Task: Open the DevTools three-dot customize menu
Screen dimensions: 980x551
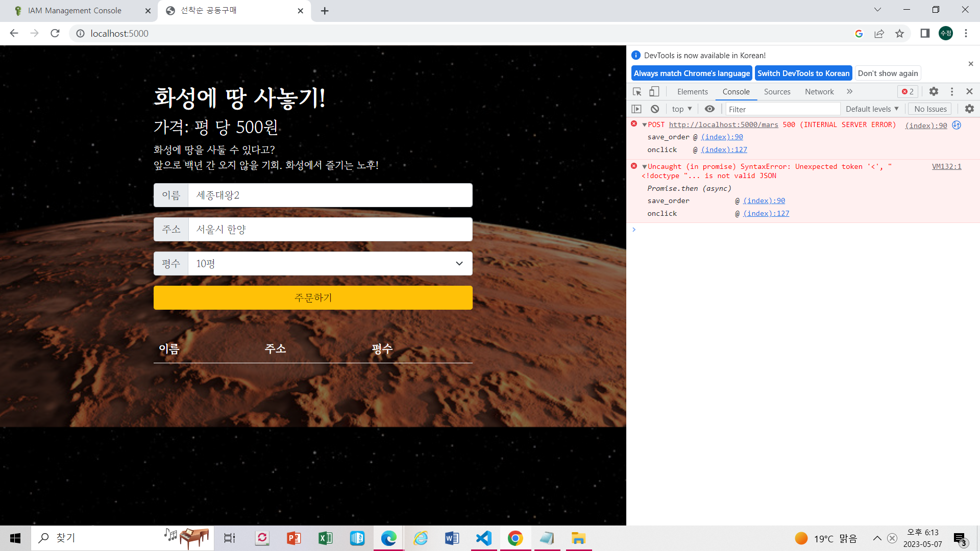Action: click(952, 92)
